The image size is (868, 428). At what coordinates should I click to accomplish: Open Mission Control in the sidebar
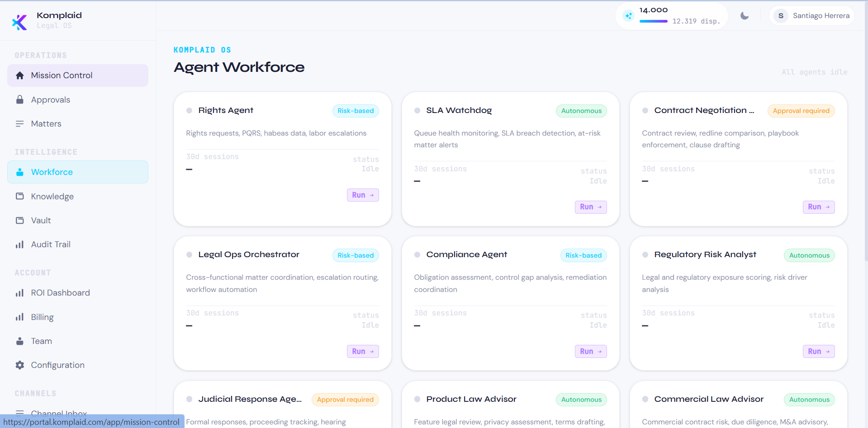pyautogui.click(x=78, y=75)
